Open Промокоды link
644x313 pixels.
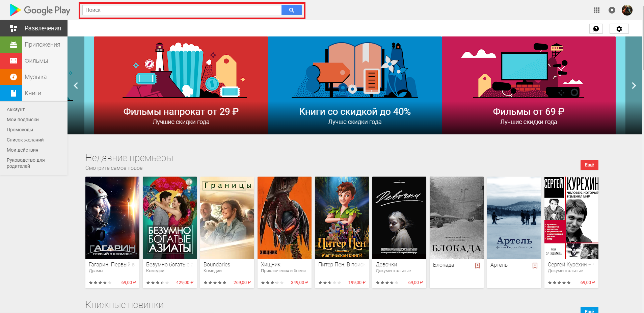20,130
